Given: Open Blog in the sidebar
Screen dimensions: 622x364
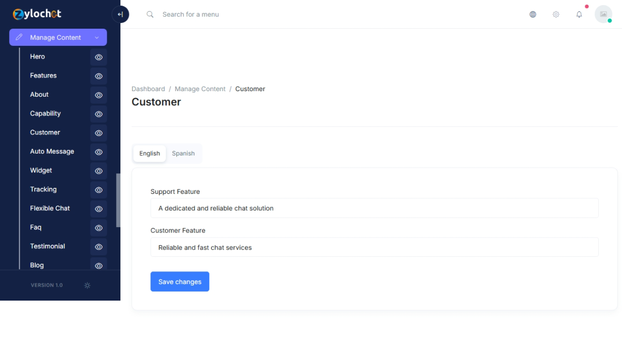Looking at the screenshot, I should click(37, 265).
